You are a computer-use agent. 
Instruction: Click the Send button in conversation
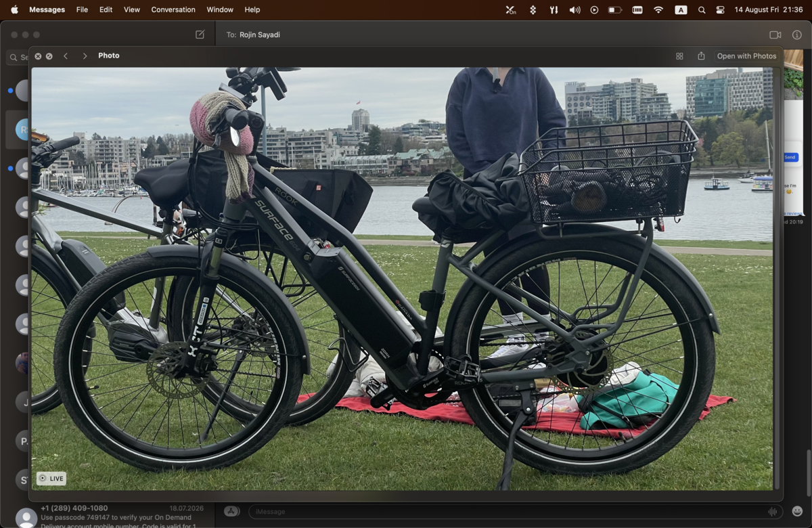pyautogui.click(x=790, y=157)
